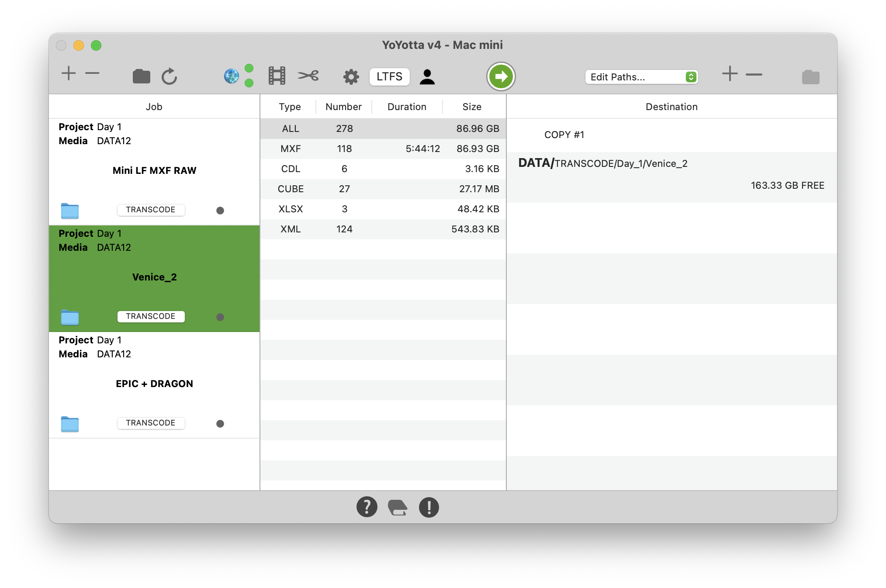Click TRANSCODE in the Mini LF MXF RAW job
Viewport: 886px width, 588px height.
(151, 210)
